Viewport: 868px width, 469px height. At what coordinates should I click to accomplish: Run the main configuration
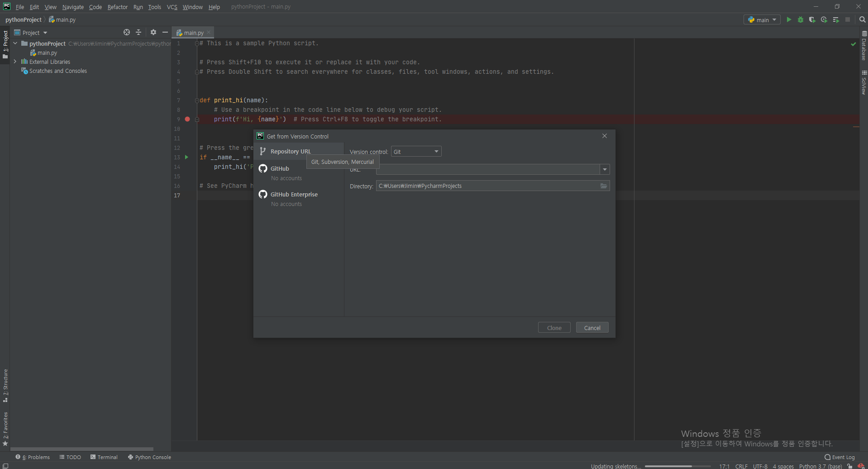[789, 19]
